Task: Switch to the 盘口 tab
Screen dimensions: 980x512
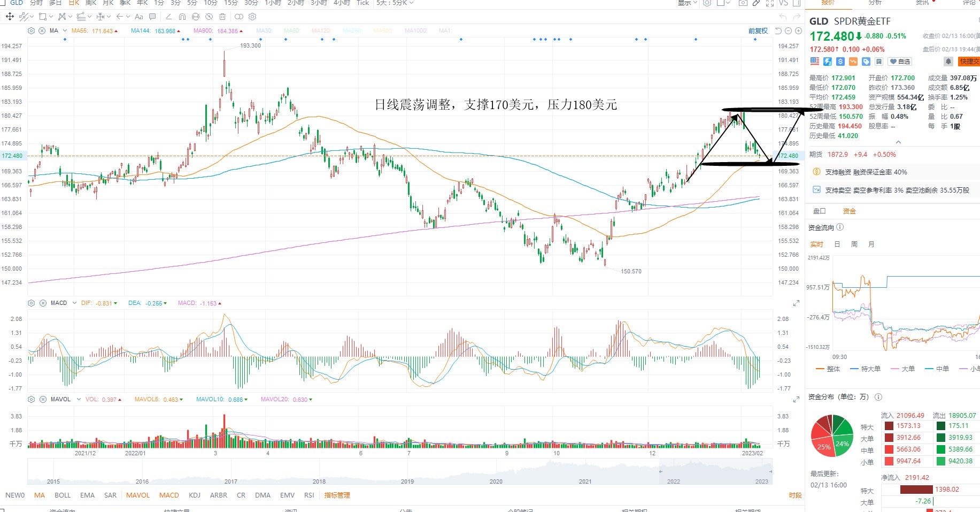Action: [x=819, y=211]
